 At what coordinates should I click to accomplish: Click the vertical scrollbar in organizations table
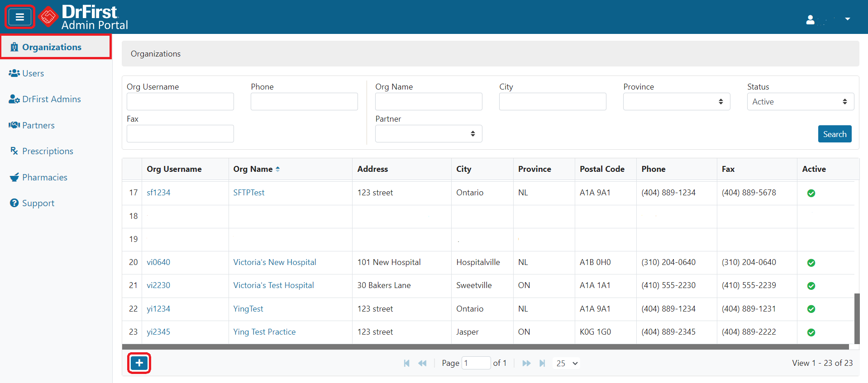[856, 318]
